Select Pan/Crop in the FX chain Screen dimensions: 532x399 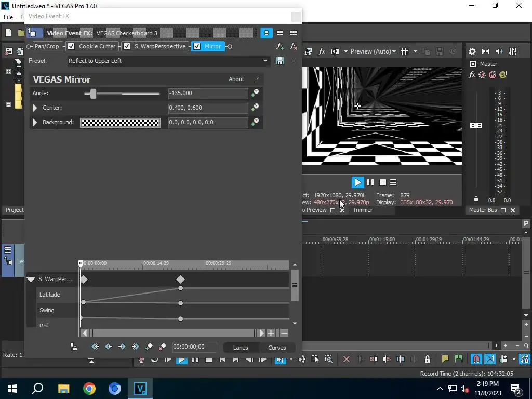click(x=47, y=46)
